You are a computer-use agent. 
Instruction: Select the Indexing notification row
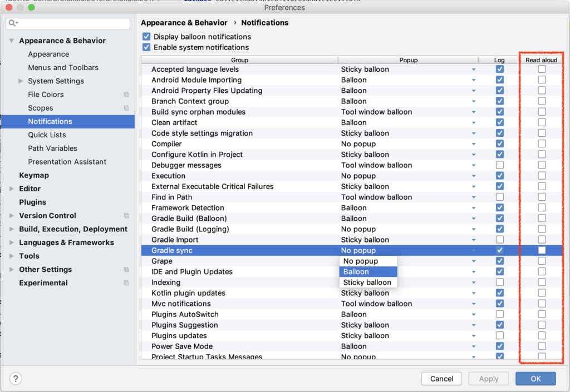(352, 282)
